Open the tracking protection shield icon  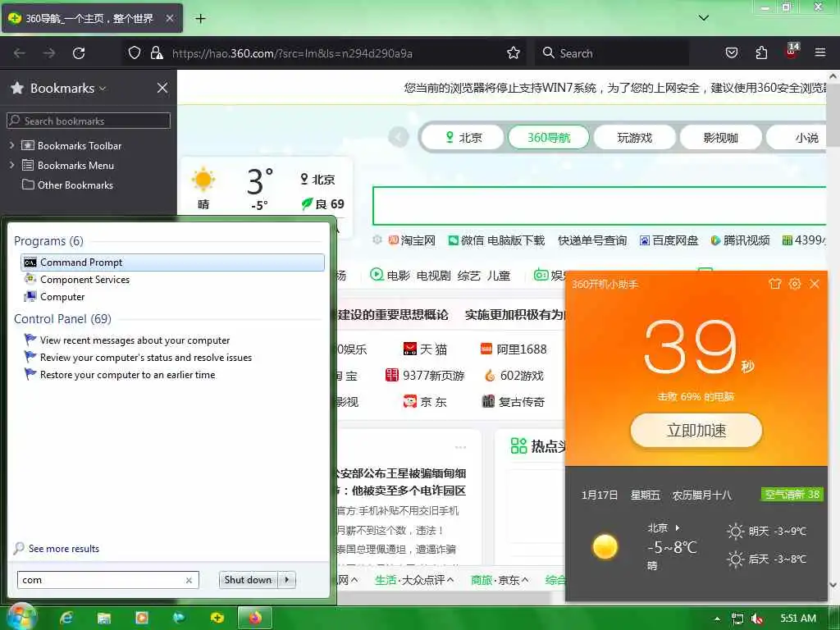point(135,52)
